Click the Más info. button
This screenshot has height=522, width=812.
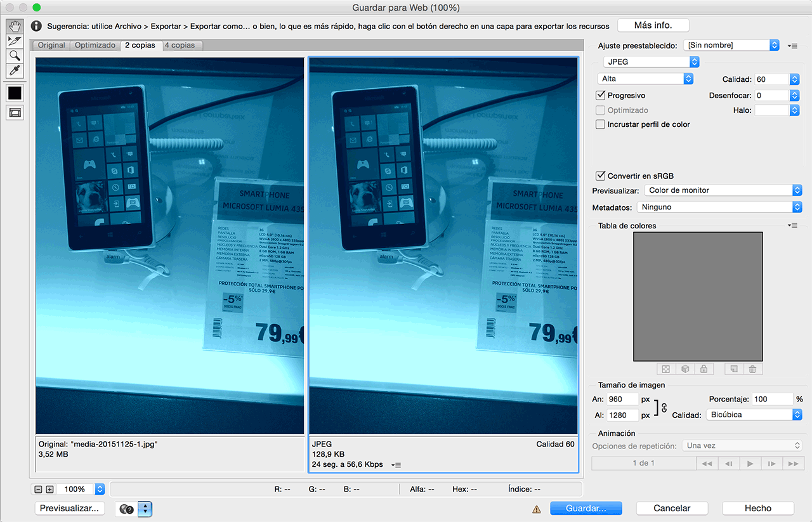click(653, 25)
